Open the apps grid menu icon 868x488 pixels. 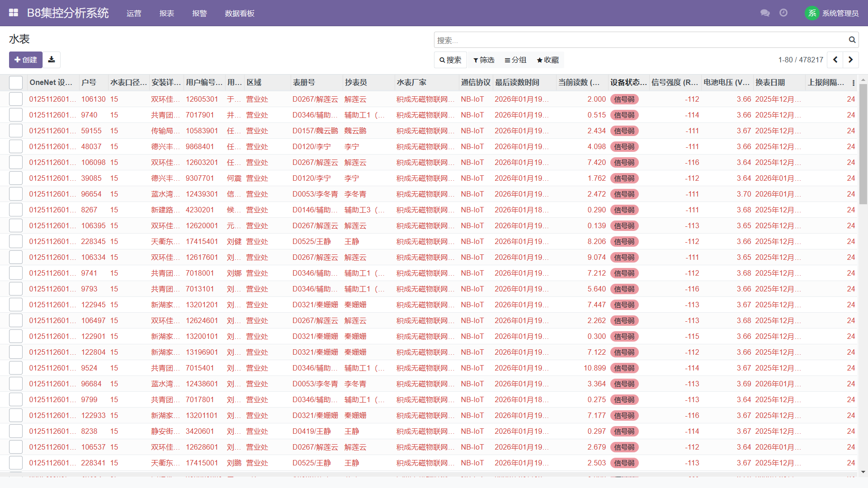[14, 13]
